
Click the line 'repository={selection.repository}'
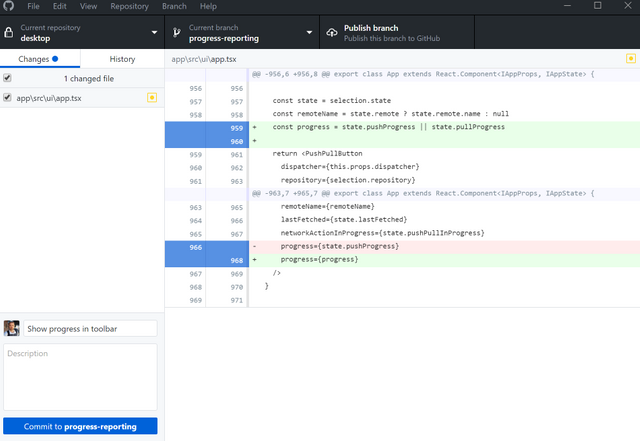coord(348,180)
